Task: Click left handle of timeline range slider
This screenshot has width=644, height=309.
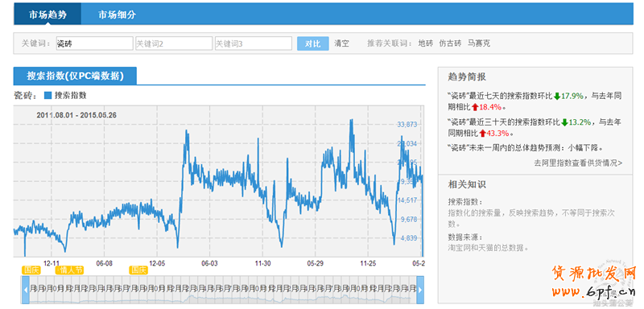Action: tap(26, 290)
